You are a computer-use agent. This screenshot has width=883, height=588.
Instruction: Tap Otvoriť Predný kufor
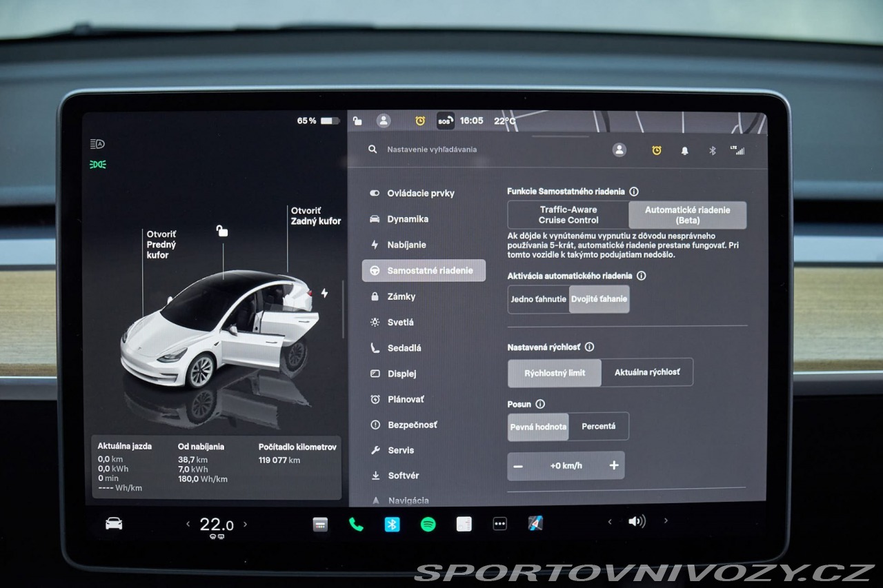pos(161,245)
